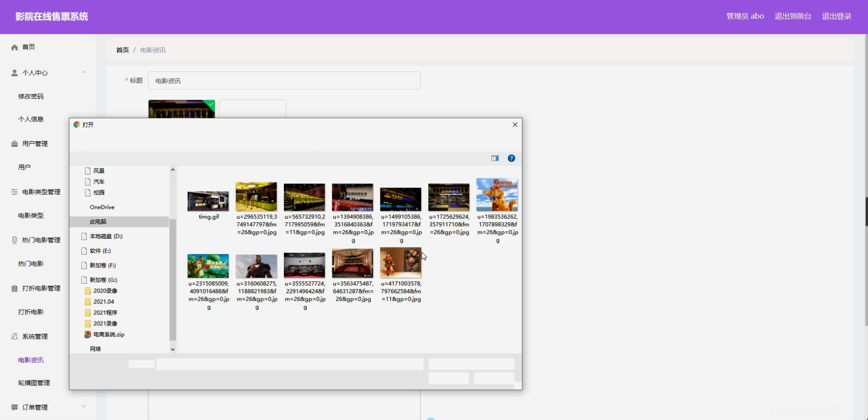Click the home icon beside 首页

pyautogui.click(x=15, y=47)
